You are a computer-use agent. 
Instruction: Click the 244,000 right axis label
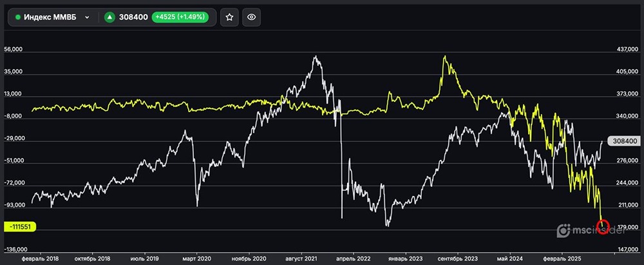[628, 182]
